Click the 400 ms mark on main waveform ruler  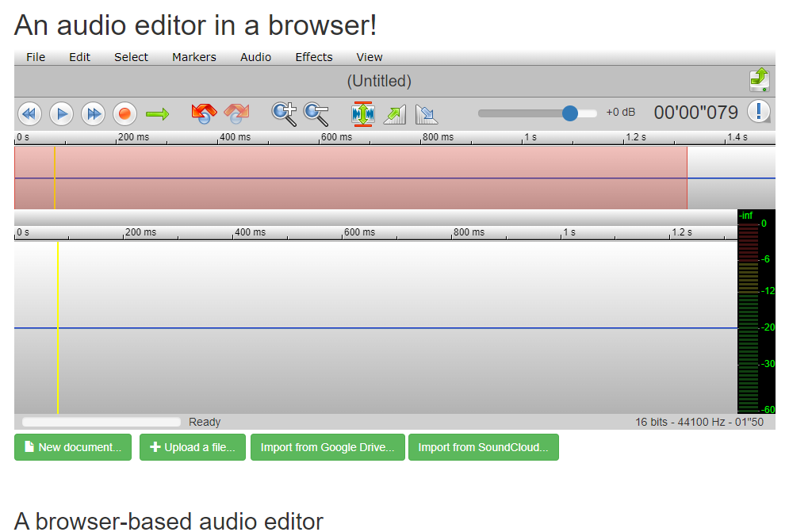click(250, 232)
